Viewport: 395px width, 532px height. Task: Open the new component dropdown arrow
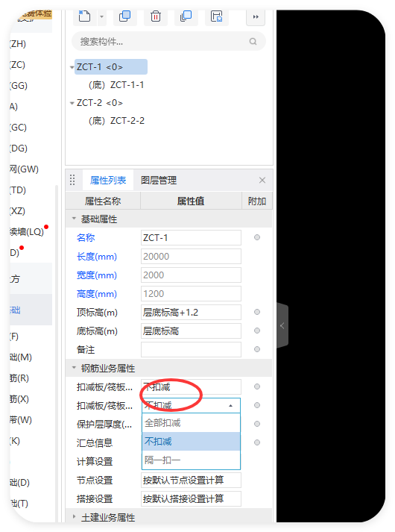(x=101, y=16)
